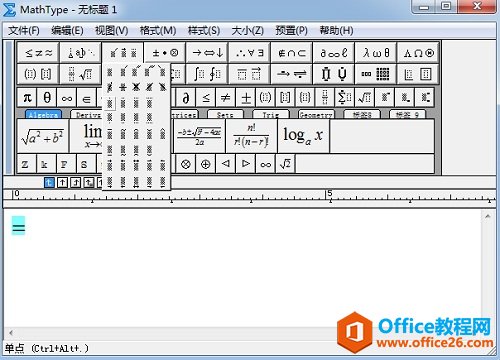Choose the single dot embellishment
The image size is (500, 360).
point(110,103)
